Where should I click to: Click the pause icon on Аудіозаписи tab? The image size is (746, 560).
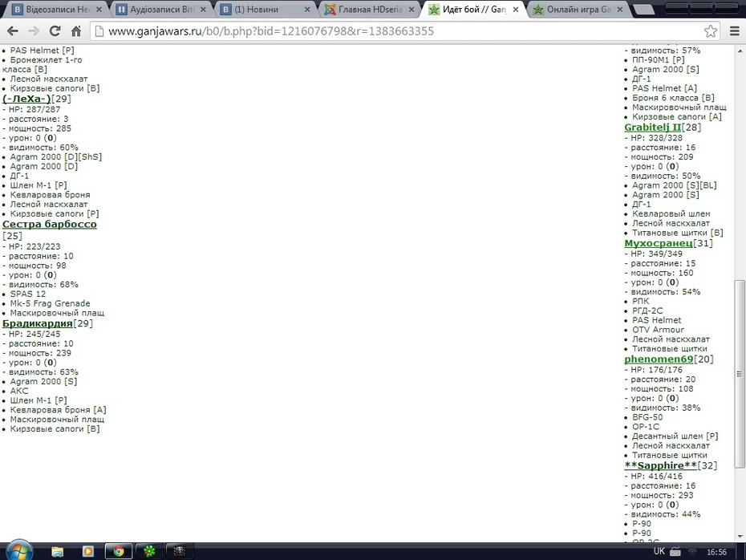click(121, 10)
